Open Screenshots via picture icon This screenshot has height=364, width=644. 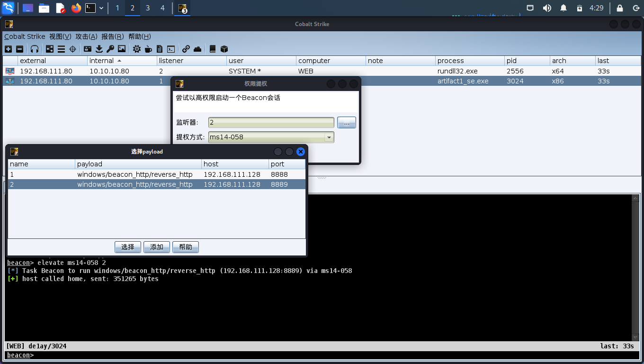pyautogui.click(x=122, y=49)
